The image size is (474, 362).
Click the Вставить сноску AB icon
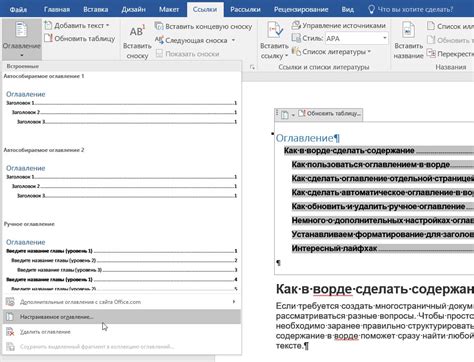137,31
